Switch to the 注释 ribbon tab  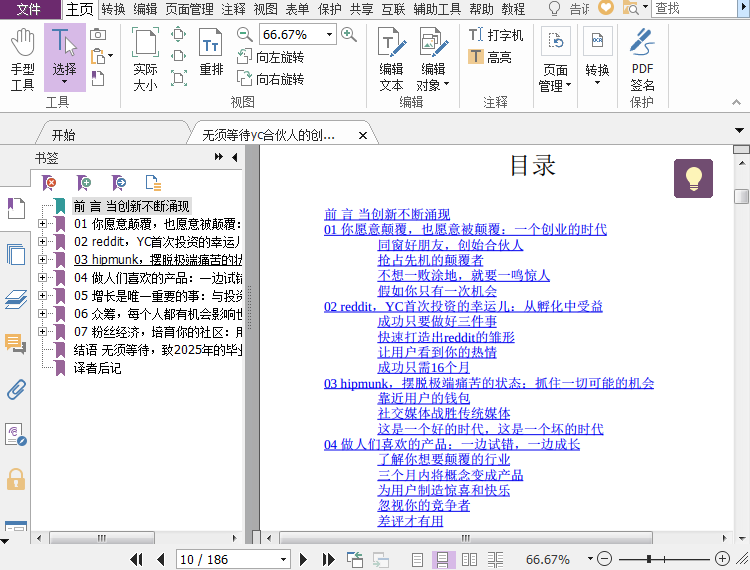(233, 9)
